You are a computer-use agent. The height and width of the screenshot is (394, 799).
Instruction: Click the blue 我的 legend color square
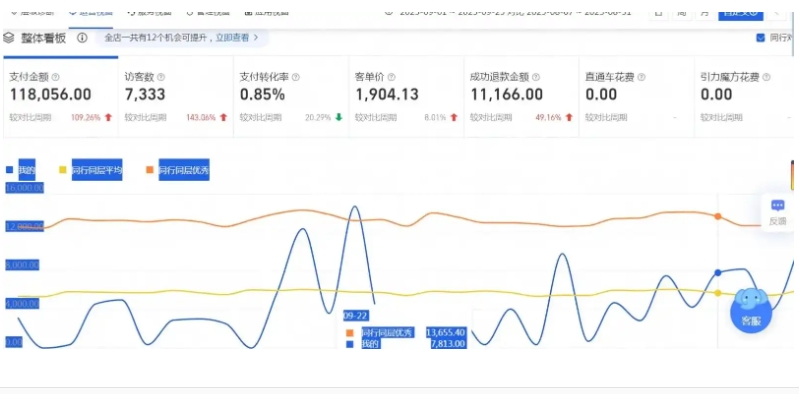(9, 170)
